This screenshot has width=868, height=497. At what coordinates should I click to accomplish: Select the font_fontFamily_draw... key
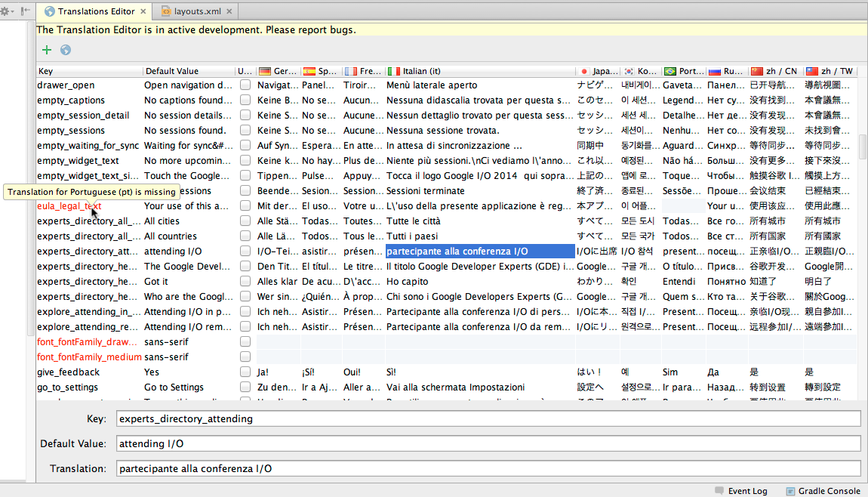[x=87, y=342]
